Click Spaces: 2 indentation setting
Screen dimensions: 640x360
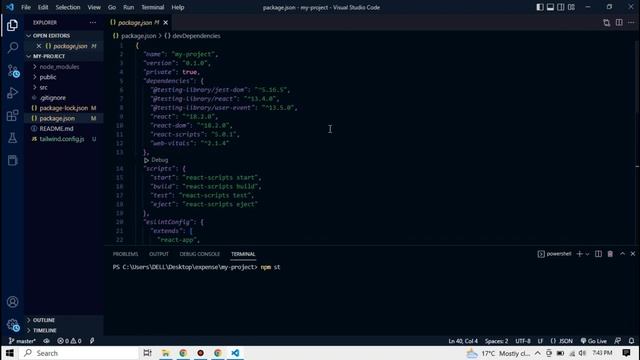coord(496,341)
